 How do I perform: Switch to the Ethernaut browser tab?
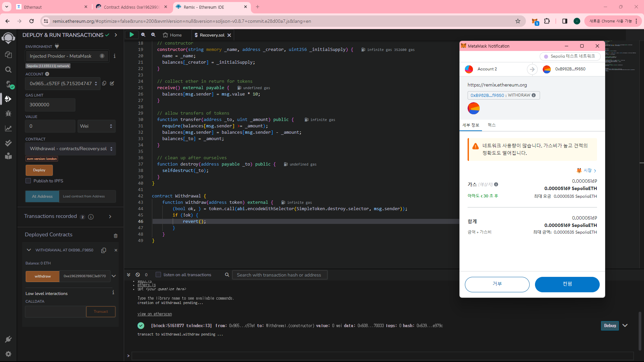point(52,7)
